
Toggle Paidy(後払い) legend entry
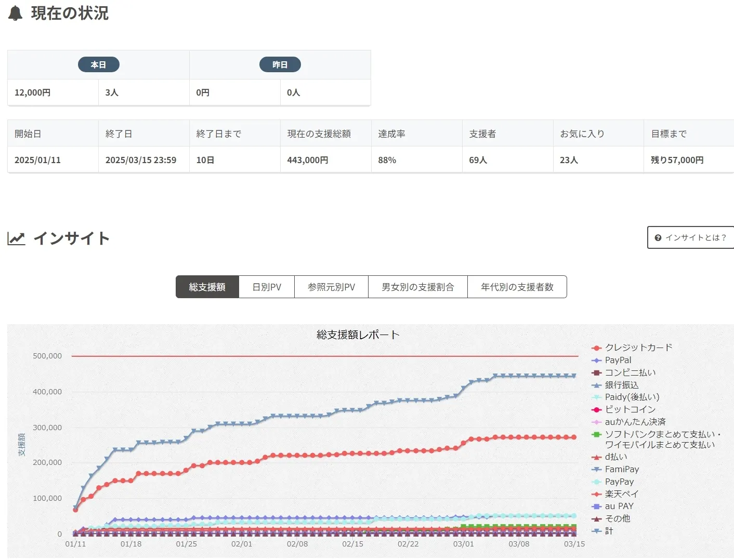click(x=632, y=397)
